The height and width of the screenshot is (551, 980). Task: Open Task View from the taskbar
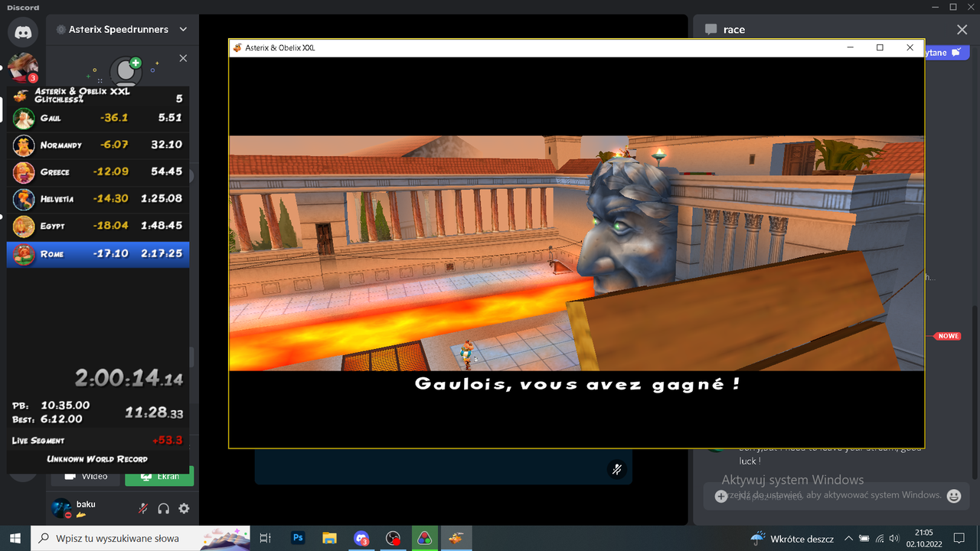[x=266, y=538]
